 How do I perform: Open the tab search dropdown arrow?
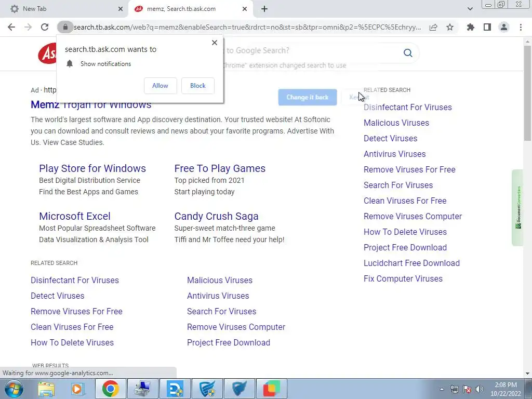pos(470,9)
